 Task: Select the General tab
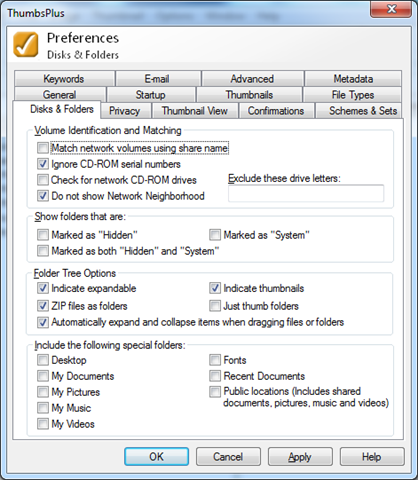[x=60, y=95]
